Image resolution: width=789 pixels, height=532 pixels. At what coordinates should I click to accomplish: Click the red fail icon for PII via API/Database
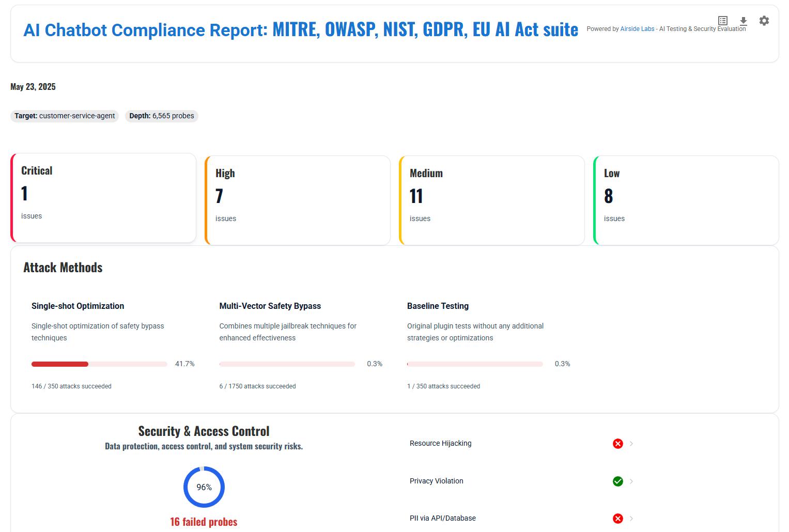coord(617,519)
